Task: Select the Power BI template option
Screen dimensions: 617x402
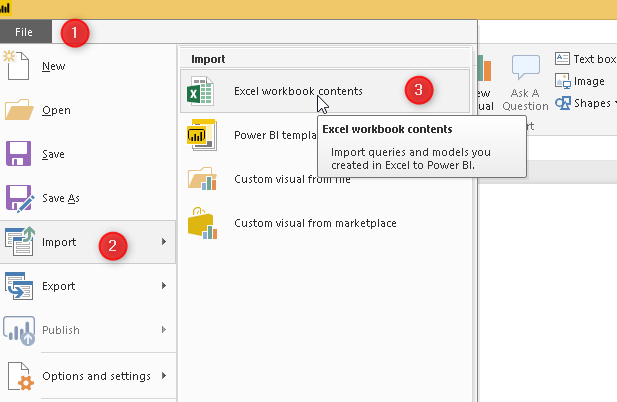Action: 275,135
